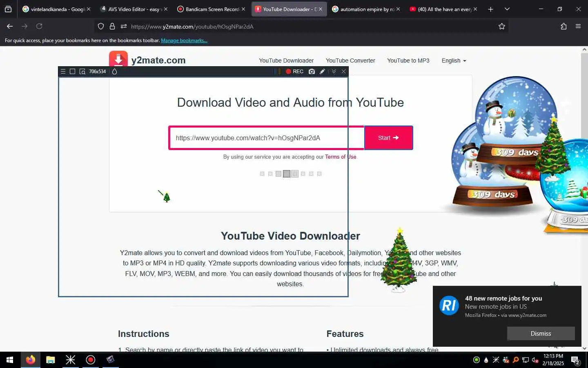
Task: Click the 706x534 capture size label
Action: [x=97, y=72]
